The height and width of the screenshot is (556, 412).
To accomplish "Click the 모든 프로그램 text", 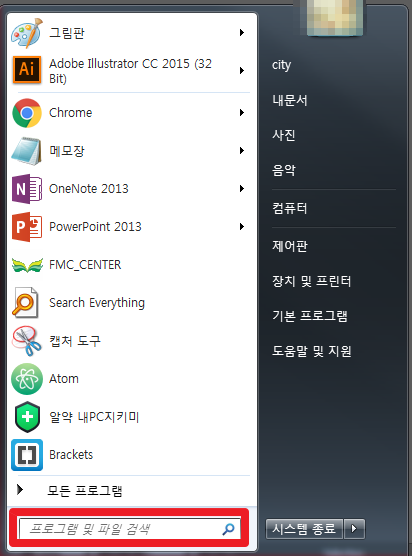I will pyautogui.click(x=85, y=491).
